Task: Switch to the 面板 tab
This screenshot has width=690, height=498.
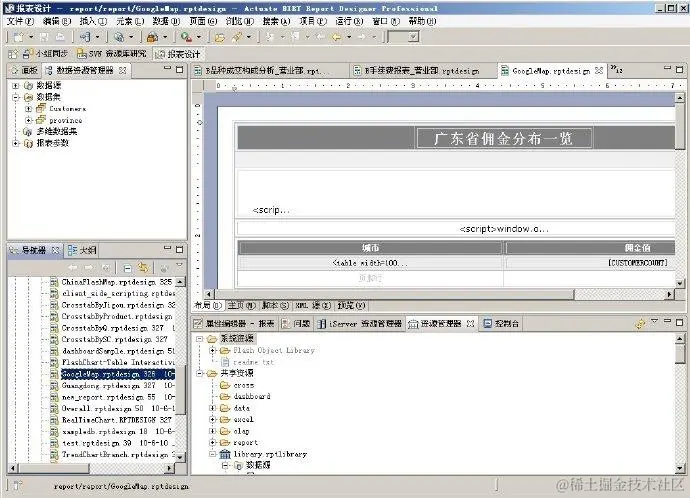Action: pos(25,70)
